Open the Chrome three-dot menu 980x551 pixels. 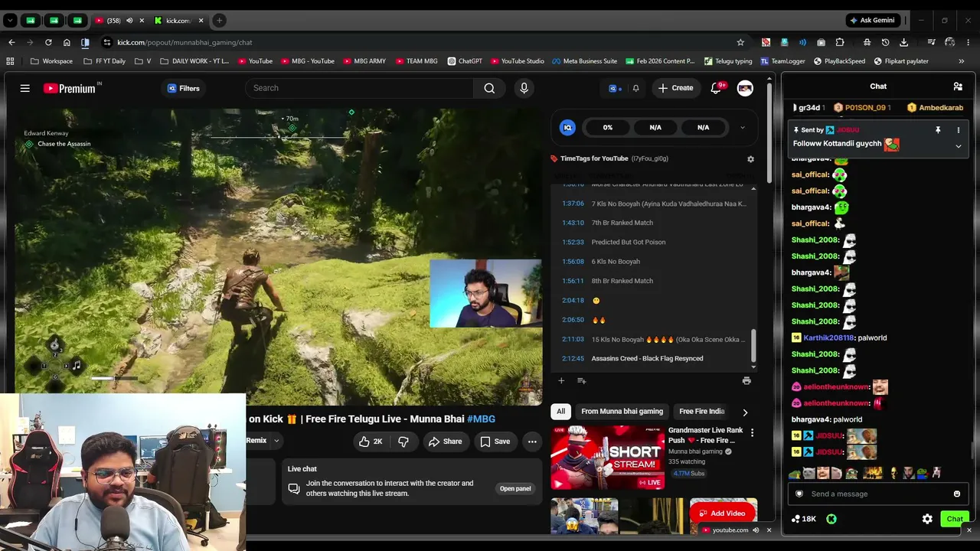(969, 42)
